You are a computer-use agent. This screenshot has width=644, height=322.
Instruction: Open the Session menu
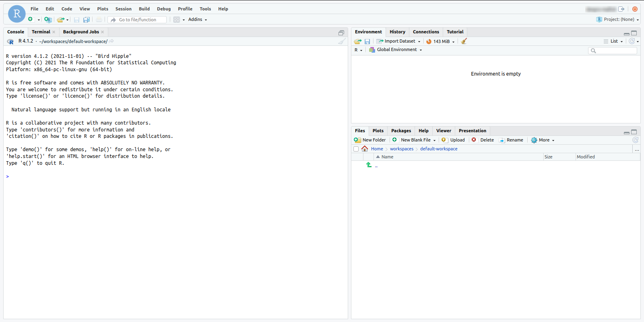click(123, 9)
